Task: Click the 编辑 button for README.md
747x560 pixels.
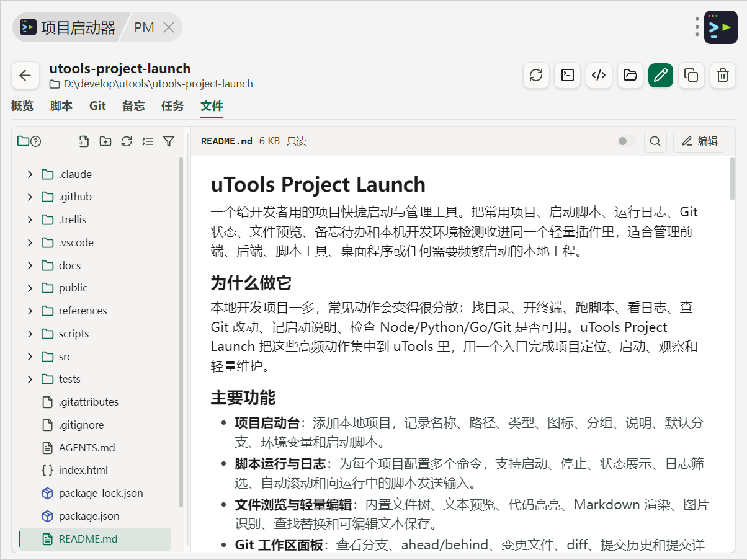Action: point(699,141)
